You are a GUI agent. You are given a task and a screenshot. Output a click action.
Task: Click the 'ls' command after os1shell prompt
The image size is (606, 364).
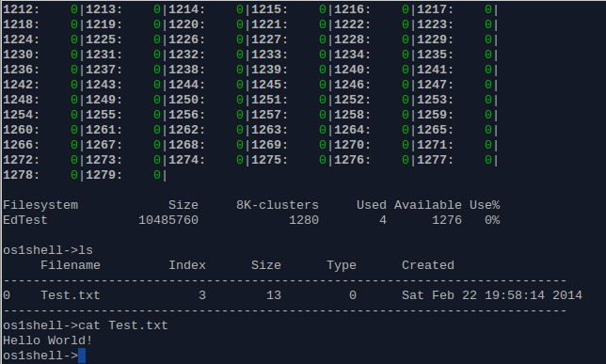[86, 250]
